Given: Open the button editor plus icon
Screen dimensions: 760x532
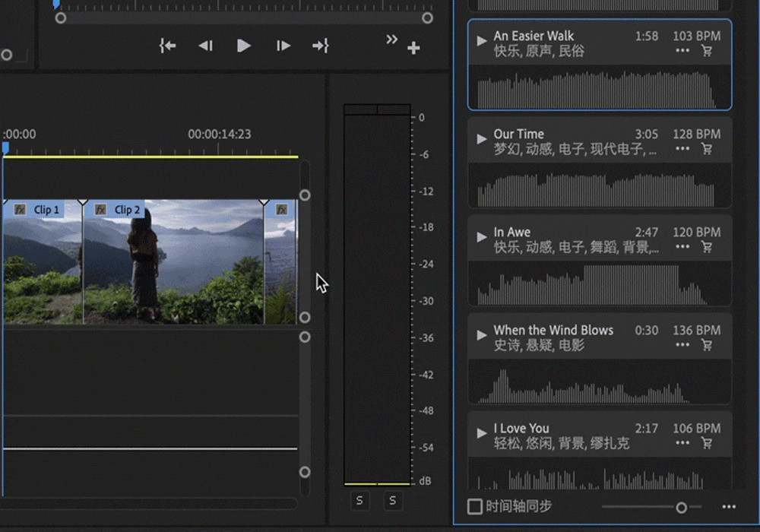Looking at the screenshot, I should tap(413, 49).
